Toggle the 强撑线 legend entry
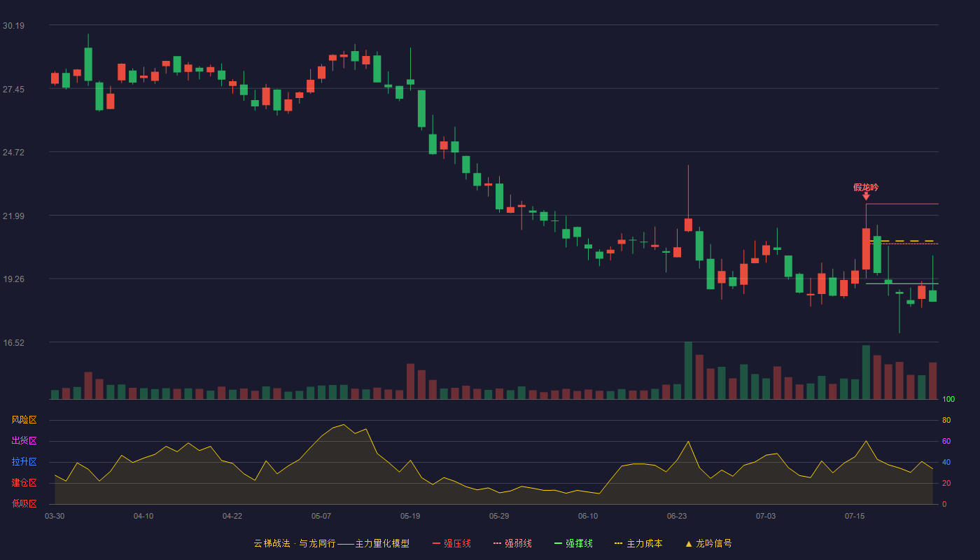Image resolution: width=980 pixels, height=560 pixels. coord(573,543)
